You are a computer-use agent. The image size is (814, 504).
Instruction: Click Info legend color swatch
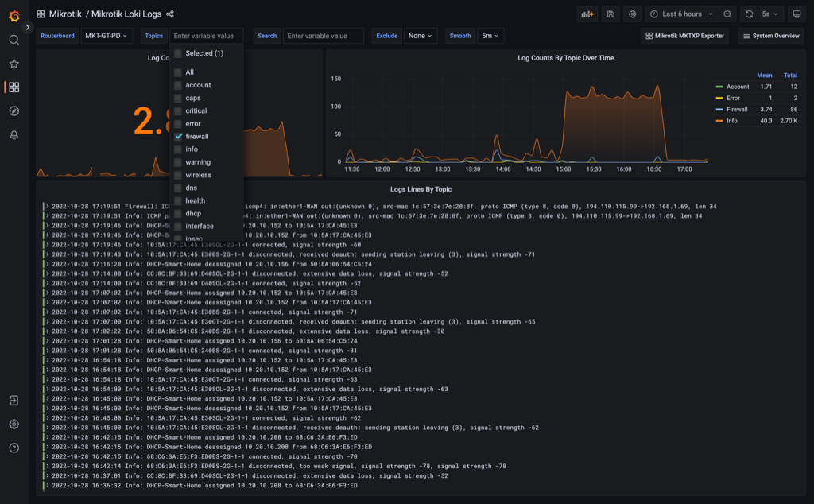tap(719, 121)
